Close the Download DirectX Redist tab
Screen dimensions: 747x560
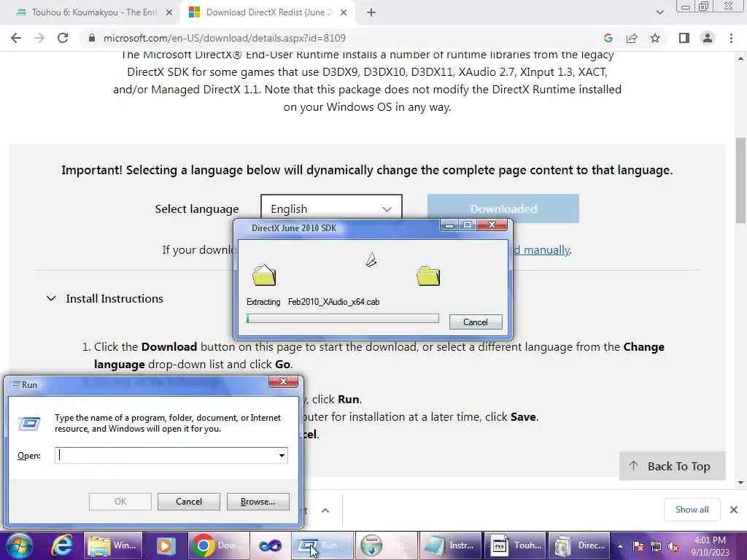(x=344, y=13)
